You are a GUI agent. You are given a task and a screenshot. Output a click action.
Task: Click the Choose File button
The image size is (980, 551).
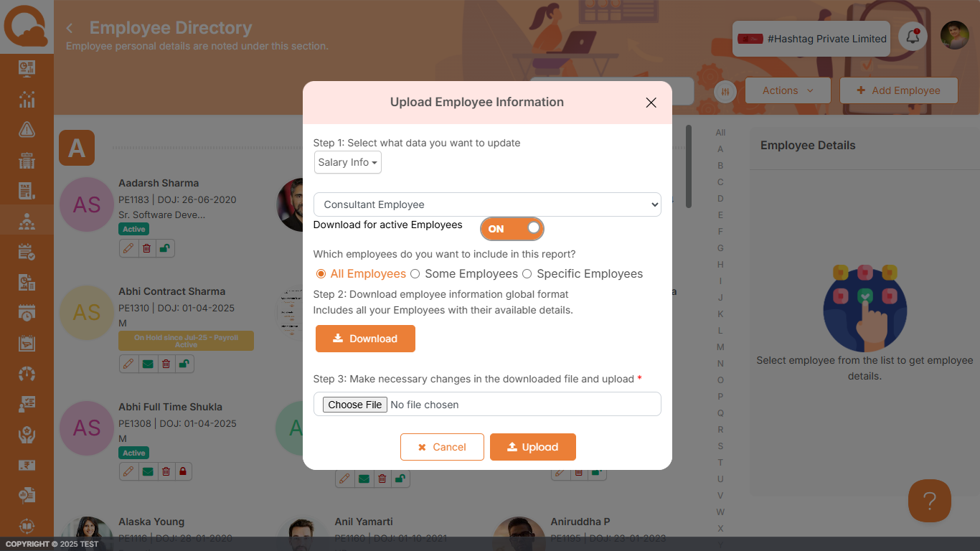(354, 405)
